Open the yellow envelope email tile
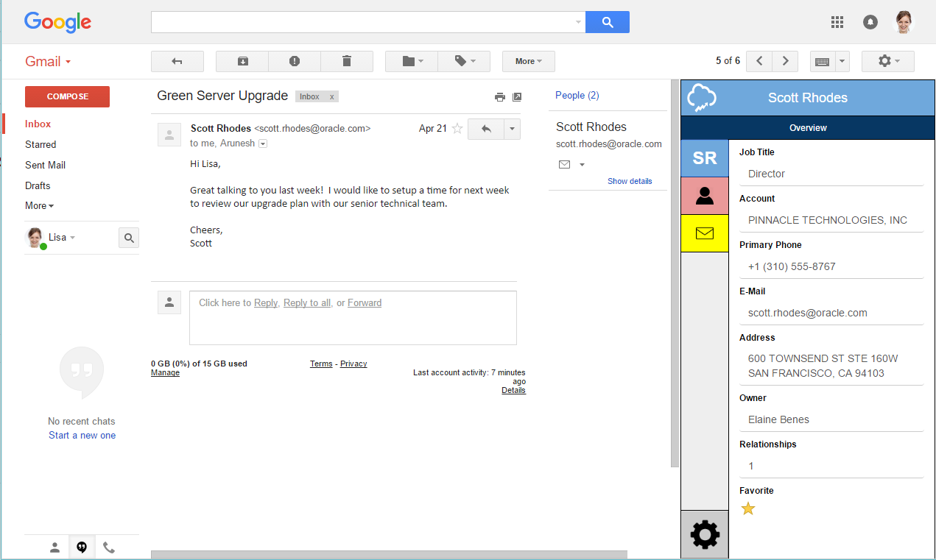This screenshot has height=560, width=936. pos(705,233)
